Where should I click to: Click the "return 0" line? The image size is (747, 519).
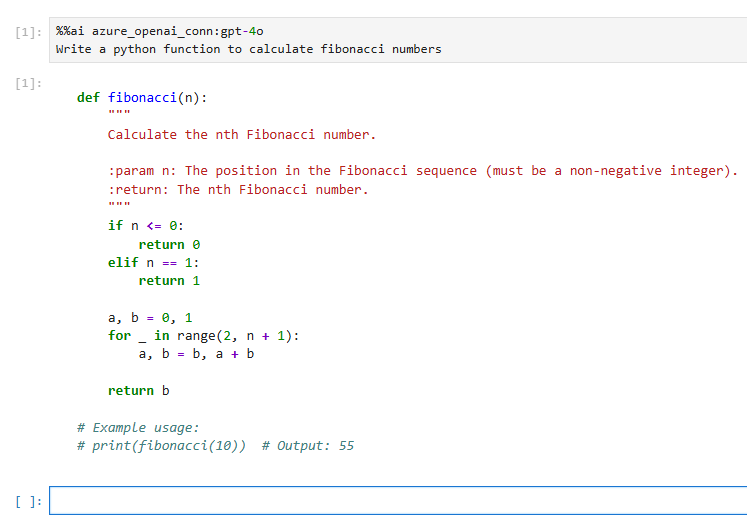pyautogui.click(x=169, y=244)
